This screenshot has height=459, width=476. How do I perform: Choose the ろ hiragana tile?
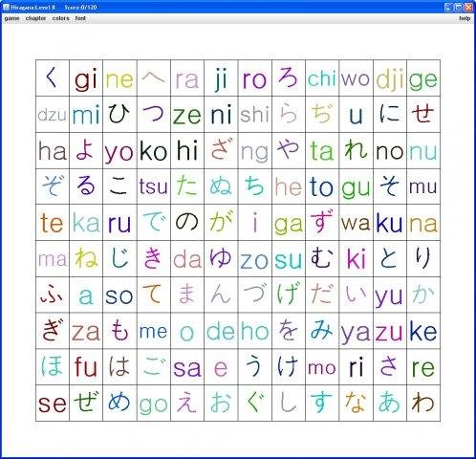coord(289,77)
